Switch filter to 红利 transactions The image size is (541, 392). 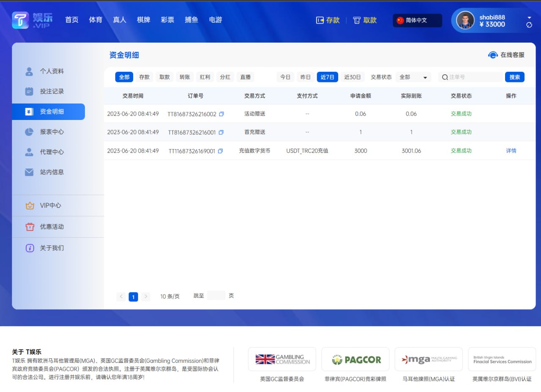coord(205,77)
